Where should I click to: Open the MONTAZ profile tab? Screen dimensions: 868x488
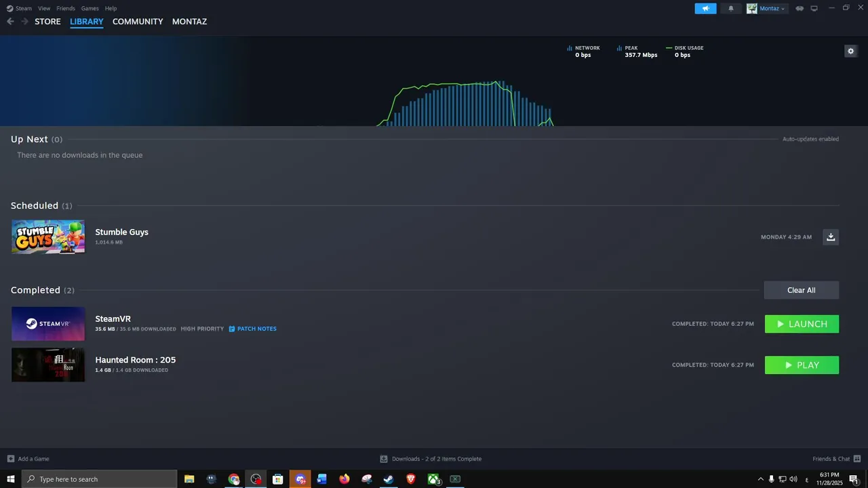pyautogui.click(x=189, y=22)
